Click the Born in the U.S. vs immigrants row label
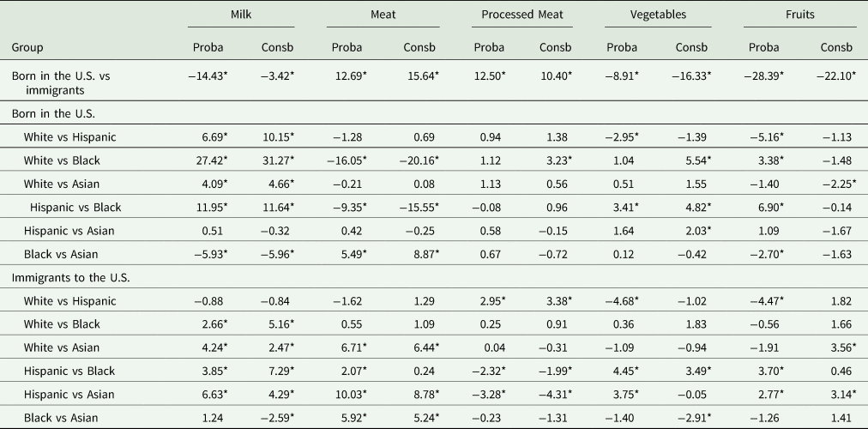This screenshot has height=429, width=868. coord(60,83)
